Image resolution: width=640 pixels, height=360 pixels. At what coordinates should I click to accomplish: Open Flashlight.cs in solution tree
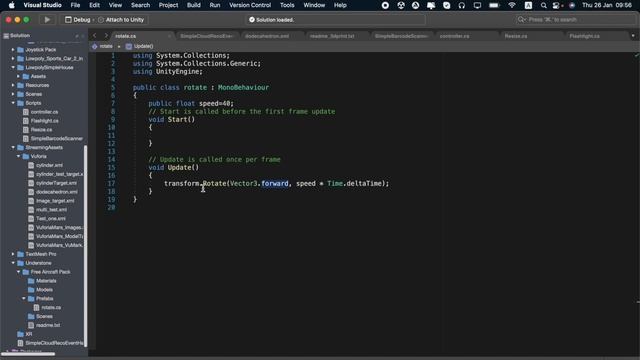(44, 121)
